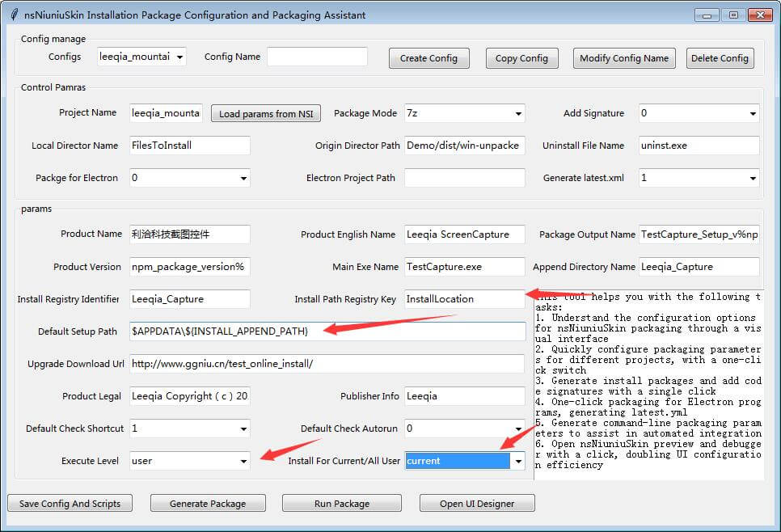Click Load params from NSI button

266,113
